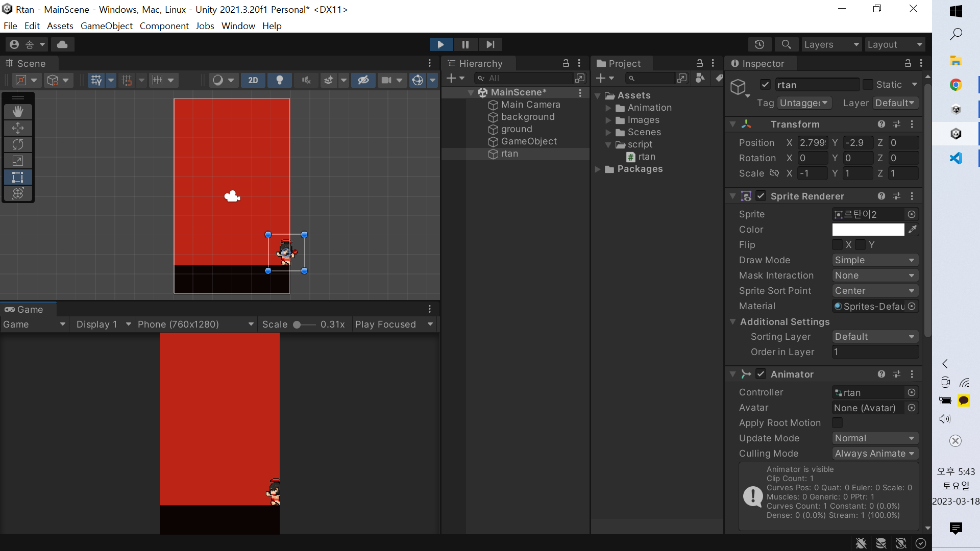
Task: Open Unity cloud services icon
Action: [x=62, y=44]
